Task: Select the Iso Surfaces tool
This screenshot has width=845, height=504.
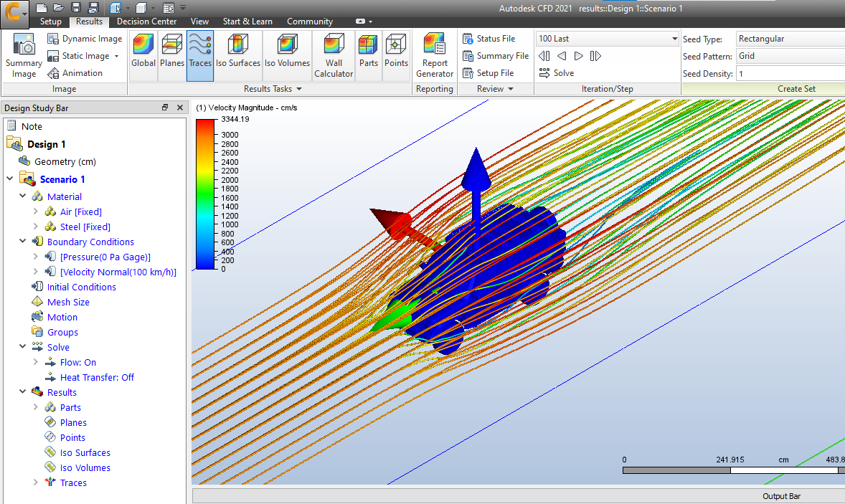Action: (237, 55)
